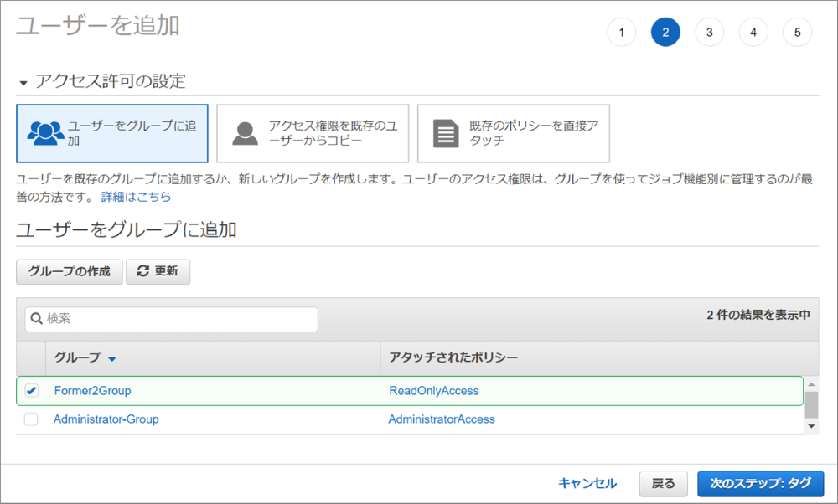Proceed with 次のステップ: タグ button
The image size is (838, 504).
point(760,483)
